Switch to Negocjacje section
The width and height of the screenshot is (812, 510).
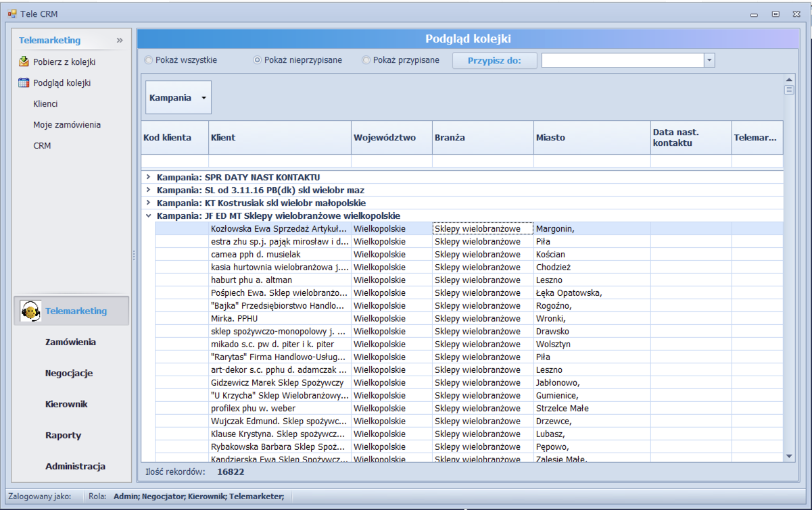click(x=69, y=374)
